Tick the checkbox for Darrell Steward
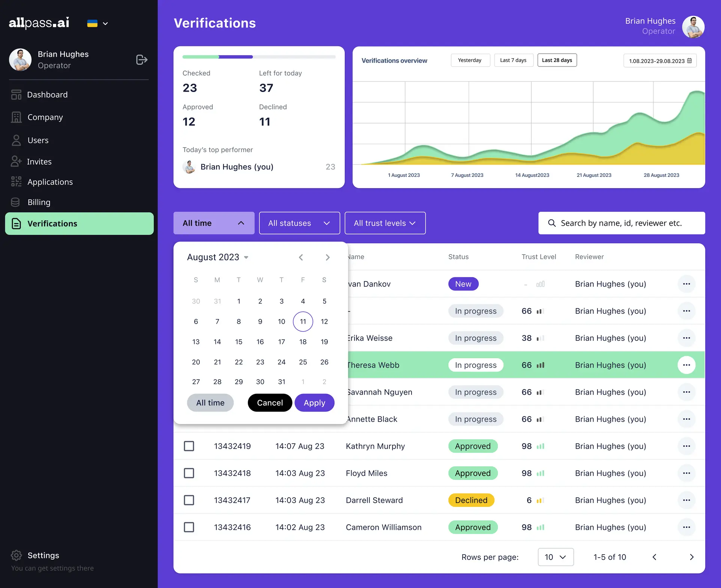 [x=189, y=500]
